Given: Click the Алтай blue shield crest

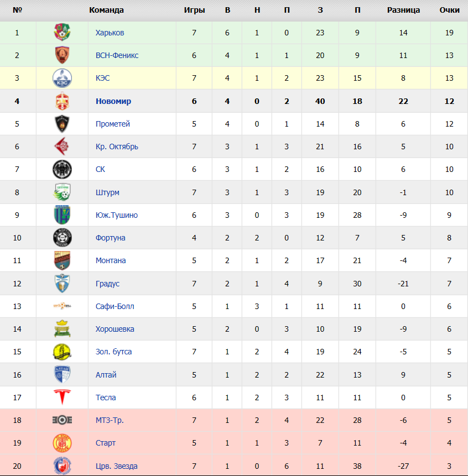Looking at the screenshot, I should coord(63,375).
